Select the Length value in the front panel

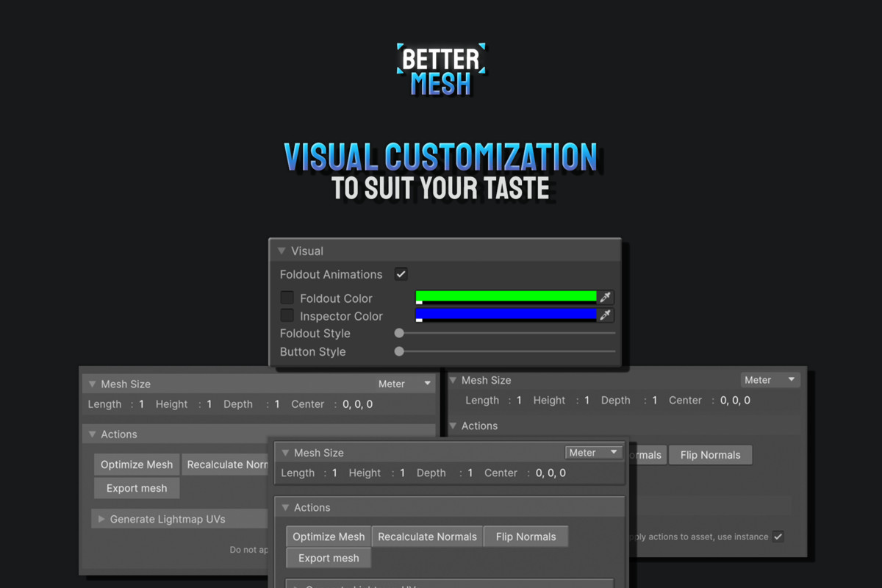pos(334,473)
